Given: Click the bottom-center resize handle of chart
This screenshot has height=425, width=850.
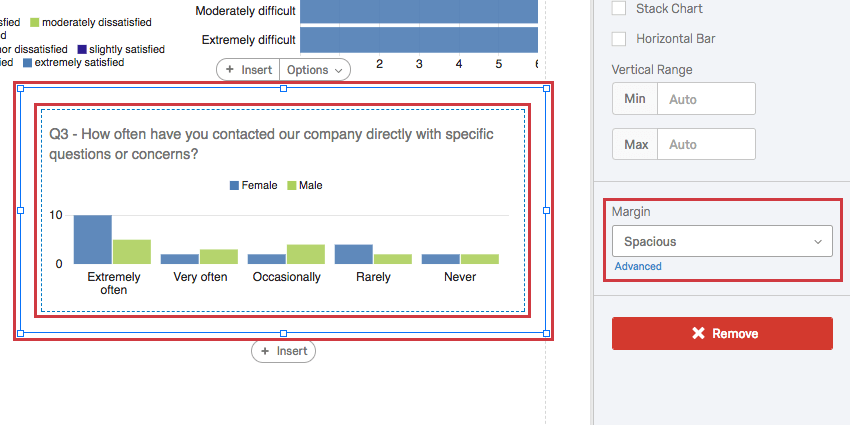Looking at the screenshot, I should tap(283, 333).
